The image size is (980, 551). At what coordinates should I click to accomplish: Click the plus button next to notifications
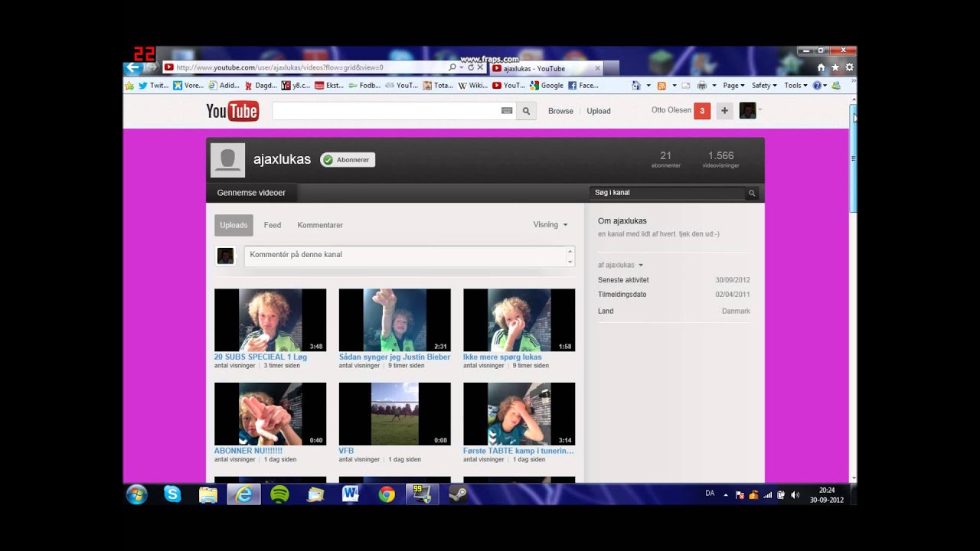pos(724,111)
